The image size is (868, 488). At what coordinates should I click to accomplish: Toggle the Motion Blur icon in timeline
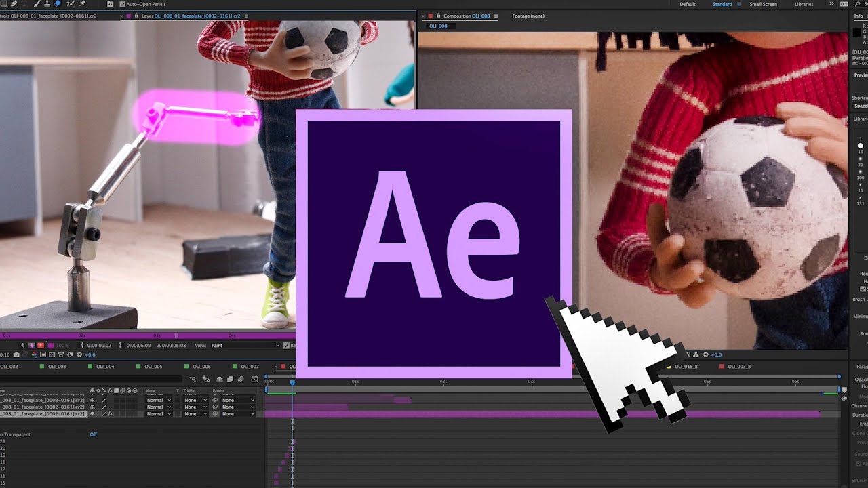(241, 379)
